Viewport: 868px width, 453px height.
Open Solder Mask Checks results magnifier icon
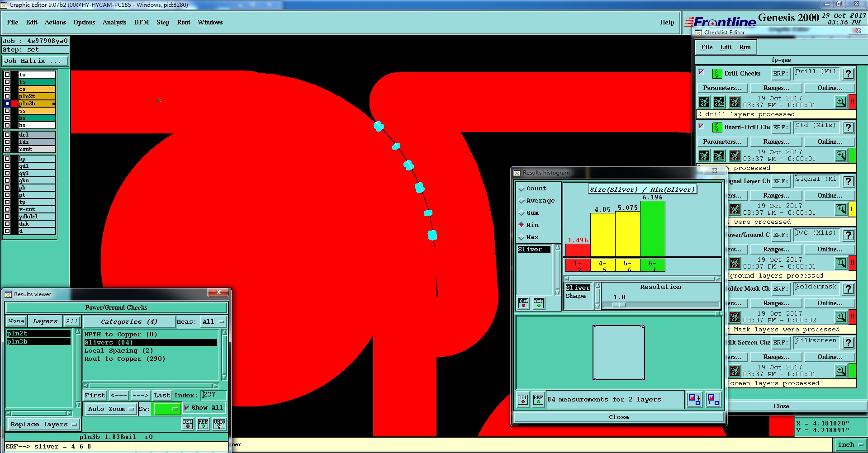[x=840, y=317]
